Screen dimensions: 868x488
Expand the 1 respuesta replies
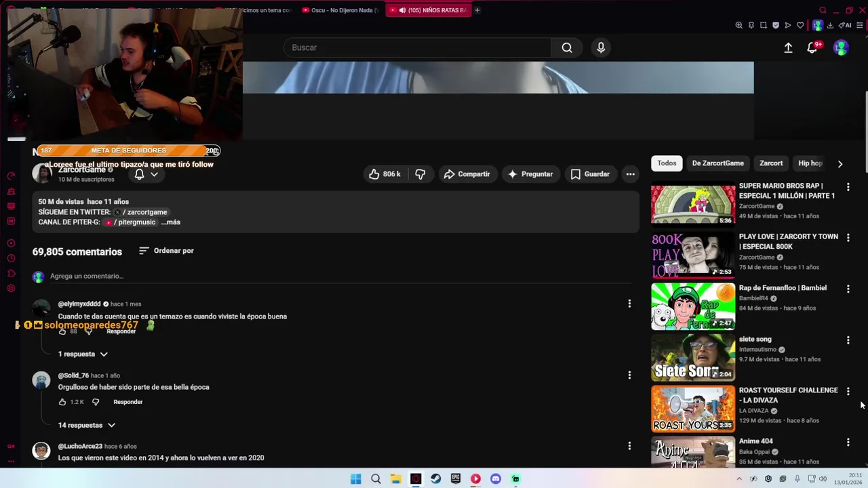pyautogui.click(x=83, y=354)
